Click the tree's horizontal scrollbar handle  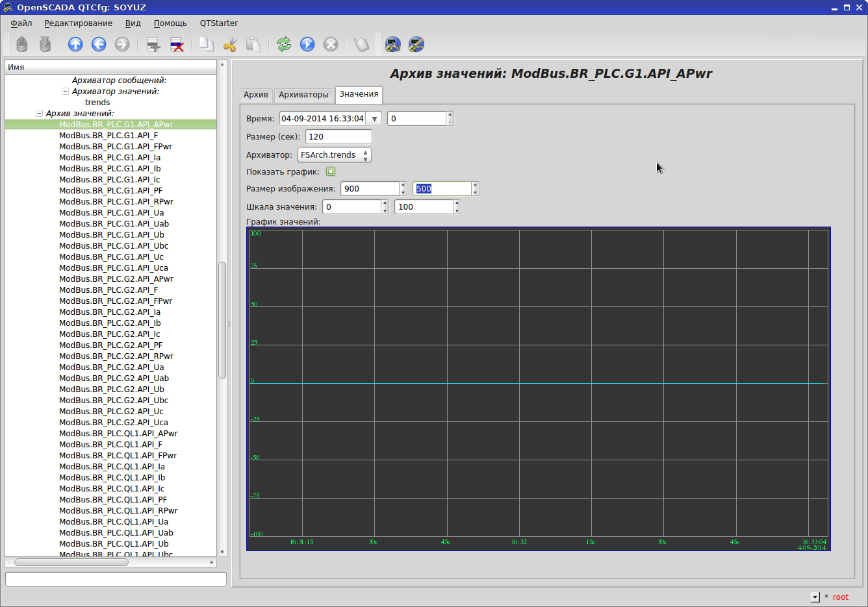71,562
